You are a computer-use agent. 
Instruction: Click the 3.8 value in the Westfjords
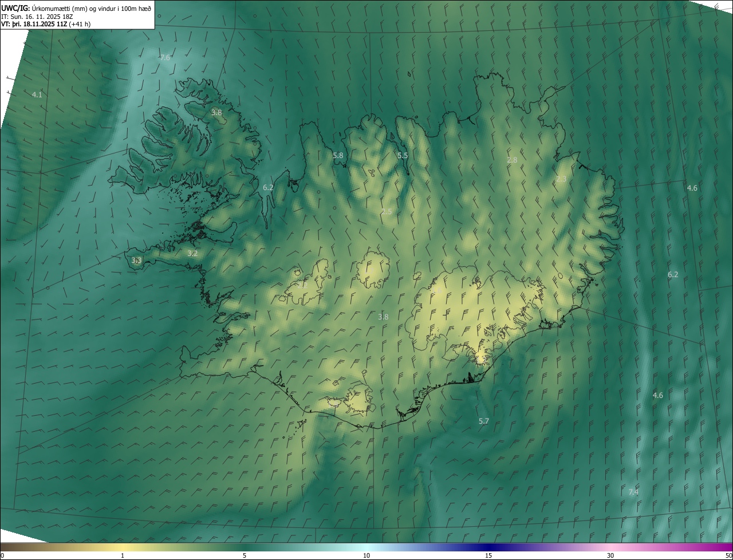[x=216, y=113]
